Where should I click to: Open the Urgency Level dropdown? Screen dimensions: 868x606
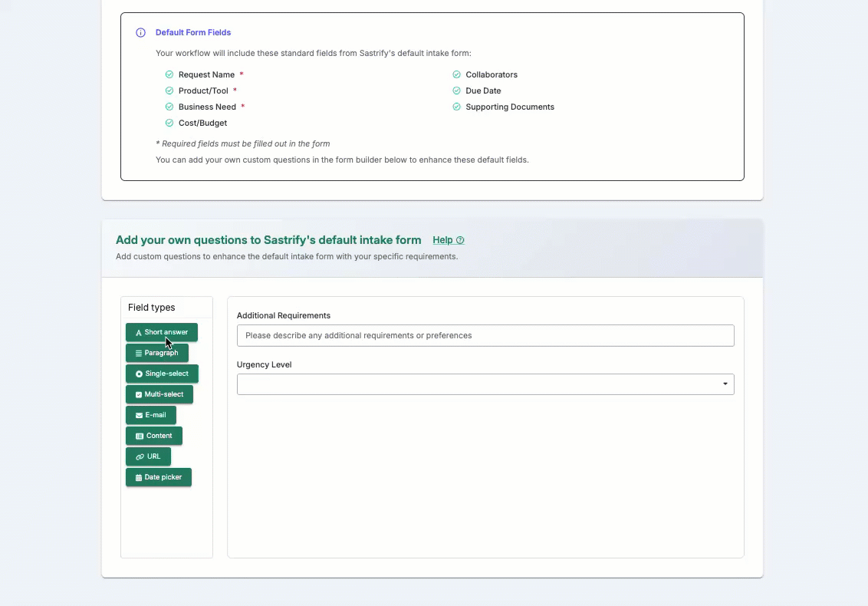[x=485, y=384]
